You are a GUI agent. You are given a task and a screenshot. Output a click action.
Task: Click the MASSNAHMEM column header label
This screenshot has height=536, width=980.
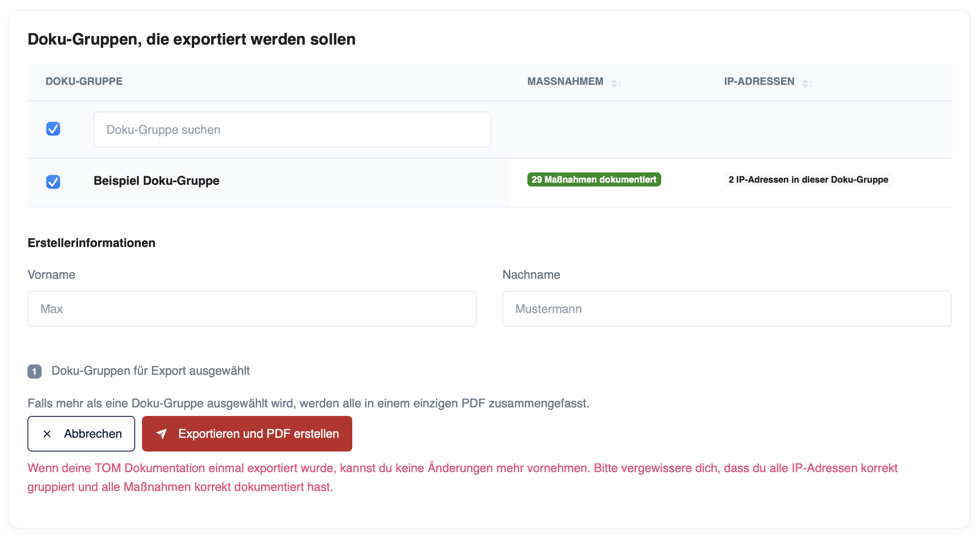(565, 81)
